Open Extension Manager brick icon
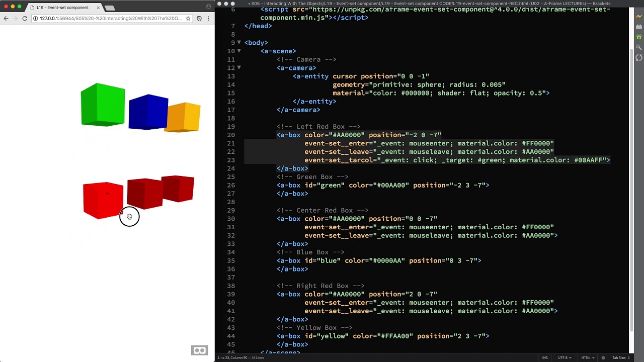The height and width of the screenshot is (362, 644). [639, 27]
